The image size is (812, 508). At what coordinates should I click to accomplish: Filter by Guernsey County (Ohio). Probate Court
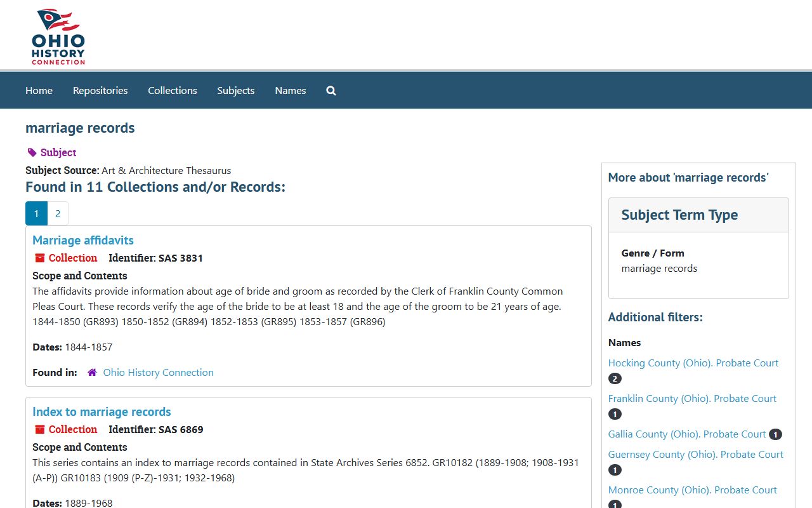[x=696, y=455]
